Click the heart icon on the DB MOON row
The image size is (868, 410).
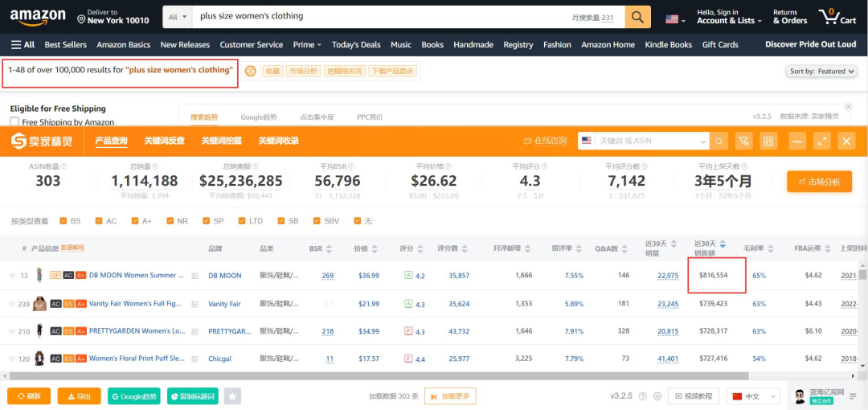coord(12,276)
